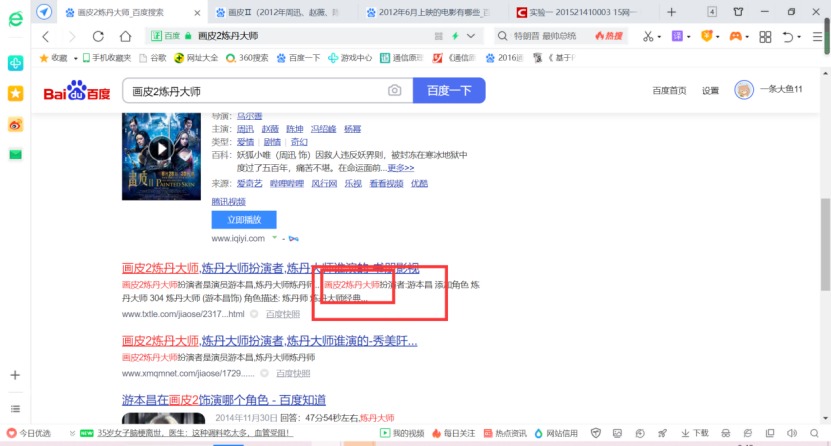Open the 手机收藏夹 bookmark

107,58
